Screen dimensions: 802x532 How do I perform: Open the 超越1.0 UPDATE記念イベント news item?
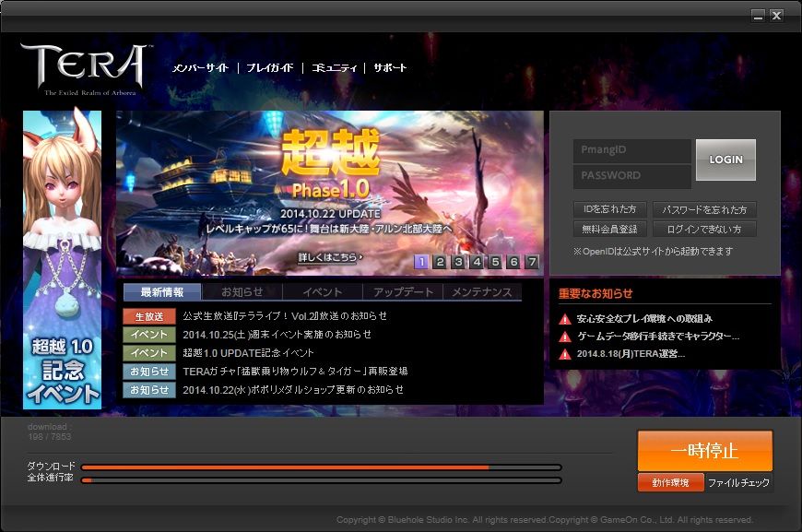(x=249, y=353)
